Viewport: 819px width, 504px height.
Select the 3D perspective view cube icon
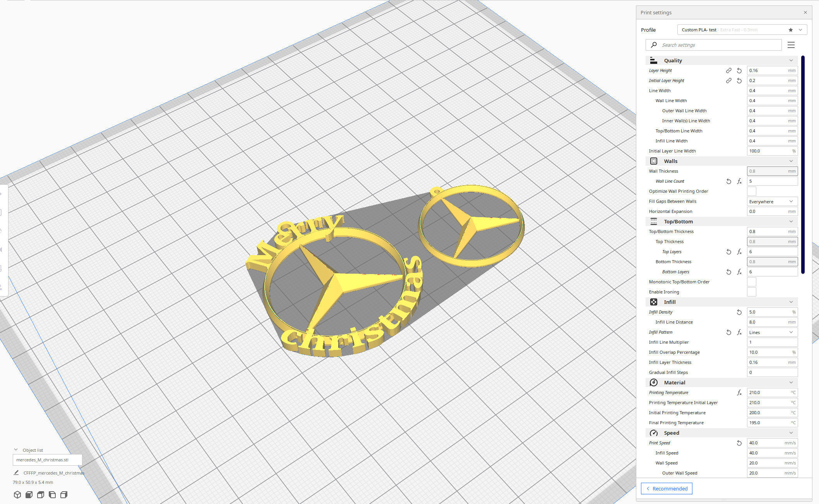point(17,495)
